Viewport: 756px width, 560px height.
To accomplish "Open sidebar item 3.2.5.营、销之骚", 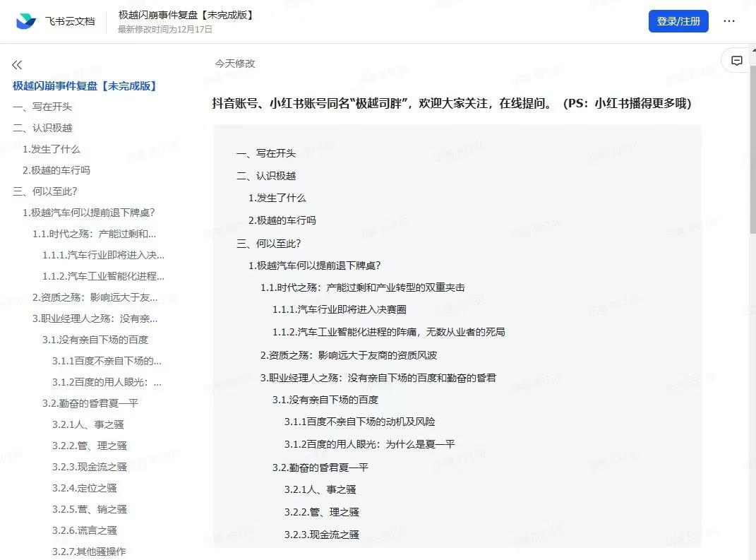I will click(x=89, y=509).
